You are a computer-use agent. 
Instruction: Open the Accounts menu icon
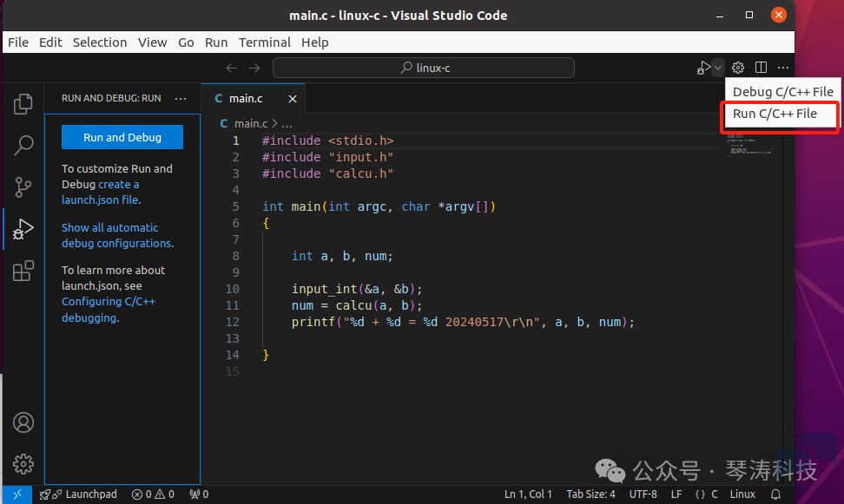pyautogui.click(x=23, y=422)
